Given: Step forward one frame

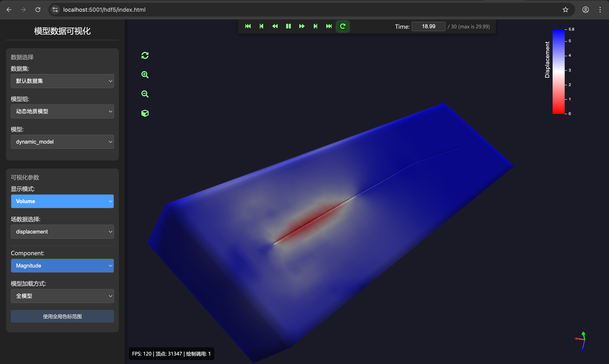Looking at the screenshot, I should 315,26.
